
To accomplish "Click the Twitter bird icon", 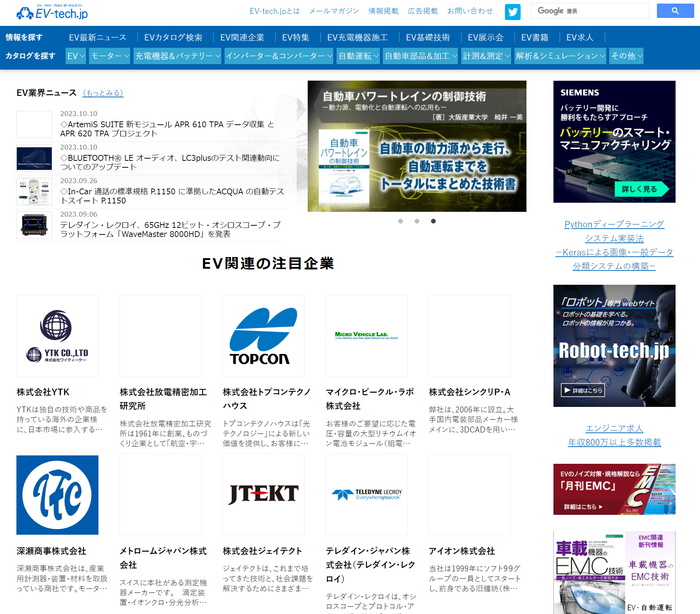I will point(512,12).
